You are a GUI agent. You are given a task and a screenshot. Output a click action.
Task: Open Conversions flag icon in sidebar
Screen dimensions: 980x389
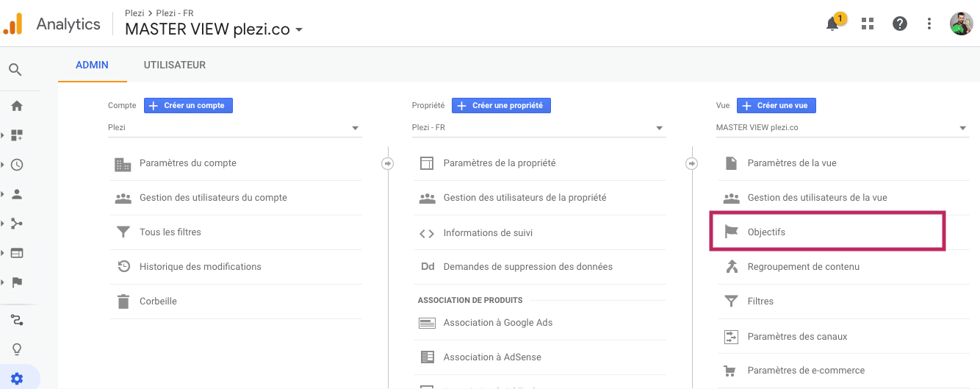point(17,282)
